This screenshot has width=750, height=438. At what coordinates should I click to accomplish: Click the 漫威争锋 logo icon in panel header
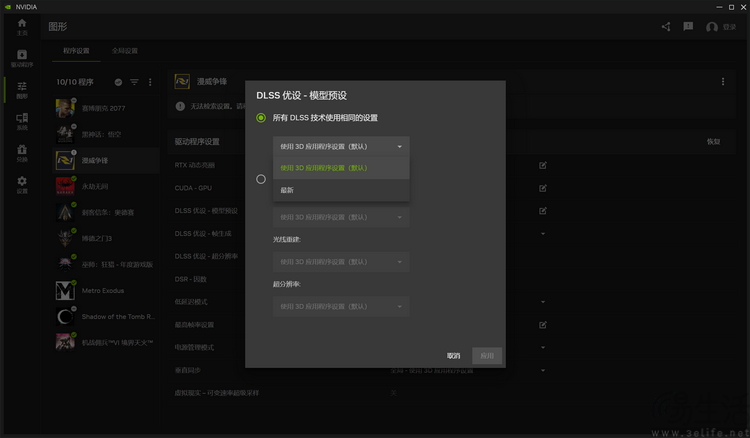point(182,82)
